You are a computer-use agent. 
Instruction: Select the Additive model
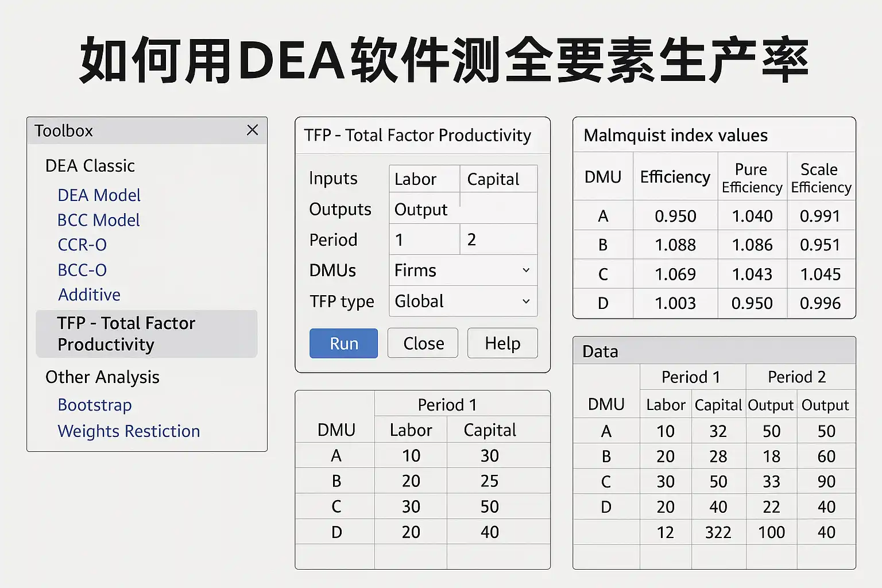(x=89, y=295)
